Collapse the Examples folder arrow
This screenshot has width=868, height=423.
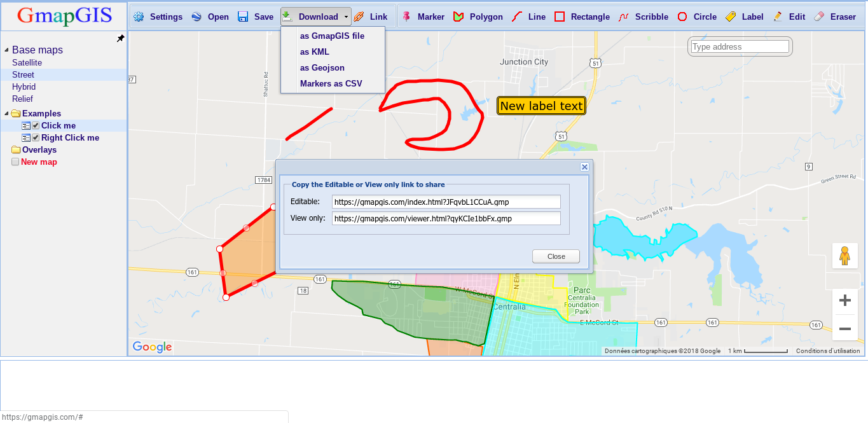coord(6,114)
